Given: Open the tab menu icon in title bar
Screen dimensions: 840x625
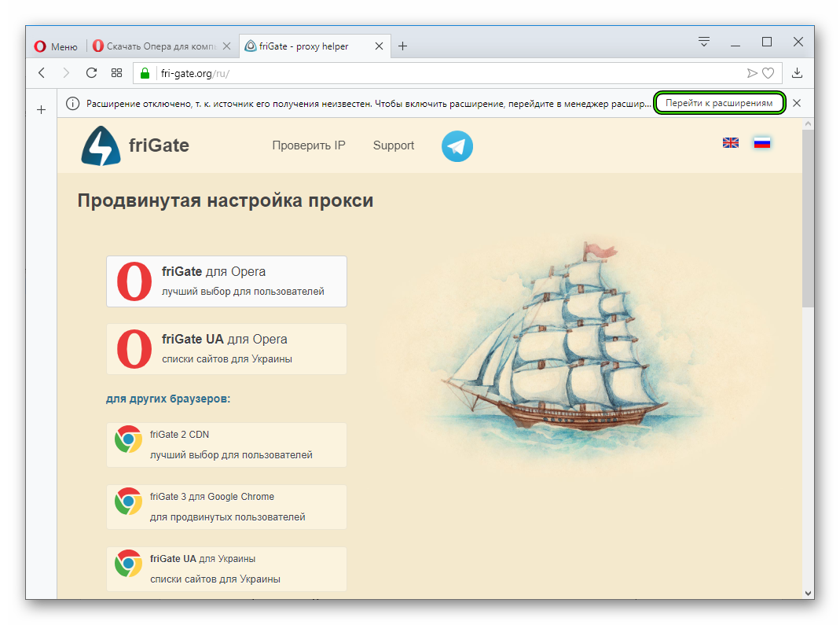Looking at the screenshot, I should 704,41.
